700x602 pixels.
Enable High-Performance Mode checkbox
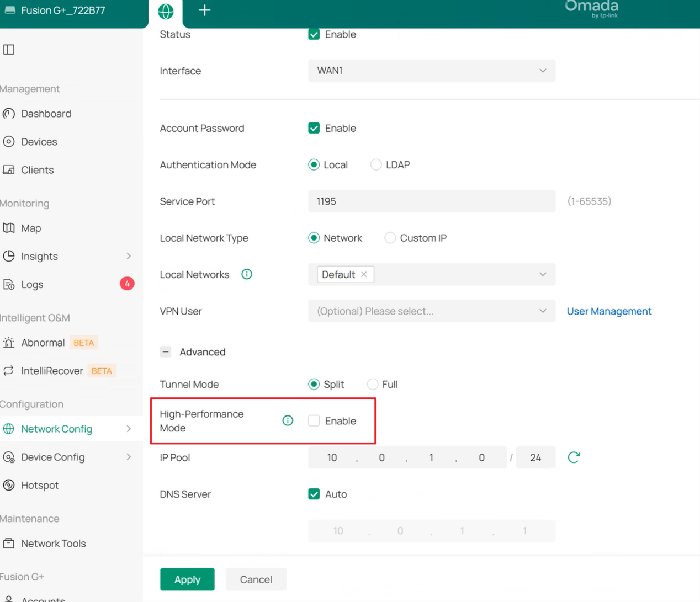(x=314, y=420)
